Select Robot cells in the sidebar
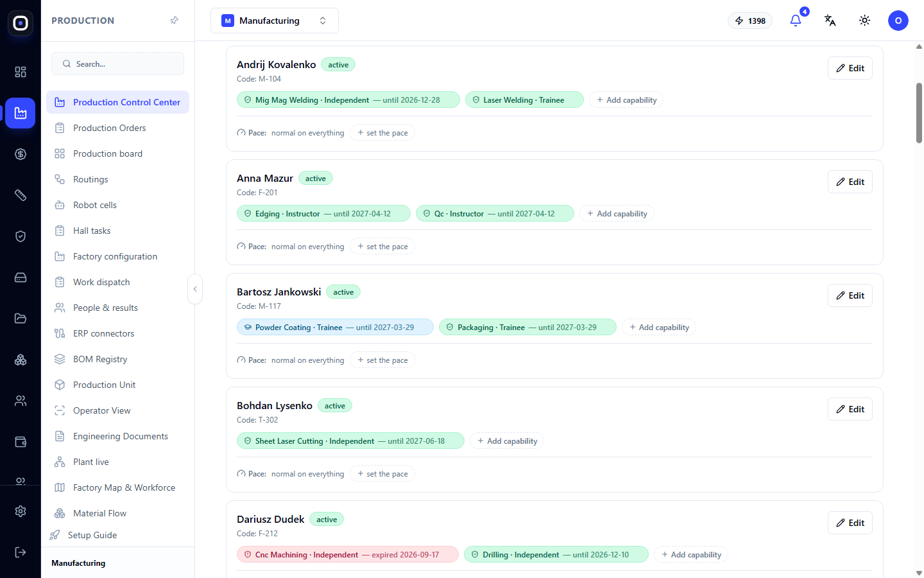This screenshot has width=924, height=578. pos(117,205)
